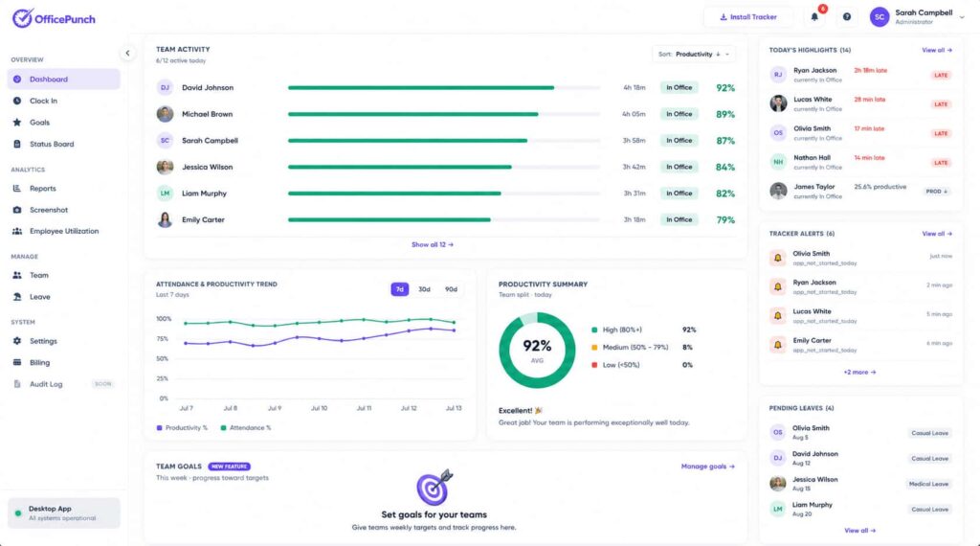Switch the trend chart to 30d
This screenshot has height=546, width=980.
[424, 289]
